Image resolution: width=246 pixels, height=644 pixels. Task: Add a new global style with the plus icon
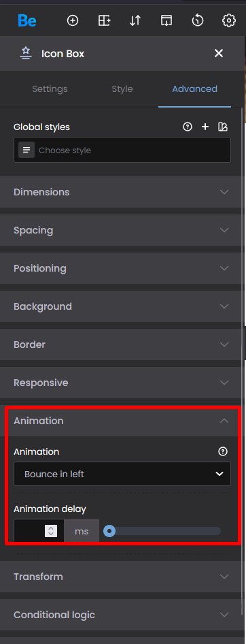[205, 127]
